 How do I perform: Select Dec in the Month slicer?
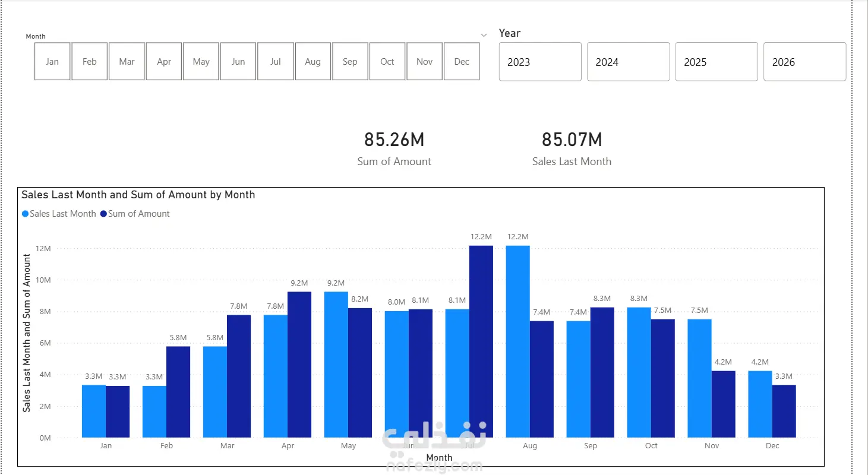(462, 61)
